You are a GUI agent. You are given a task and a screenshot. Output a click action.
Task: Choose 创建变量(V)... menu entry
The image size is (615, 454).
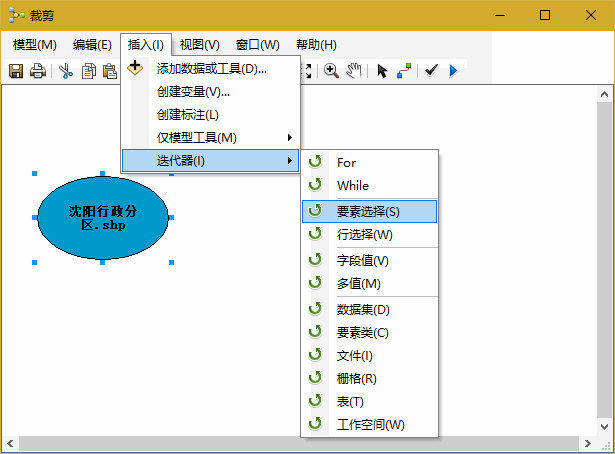click(x=211, y=92)
